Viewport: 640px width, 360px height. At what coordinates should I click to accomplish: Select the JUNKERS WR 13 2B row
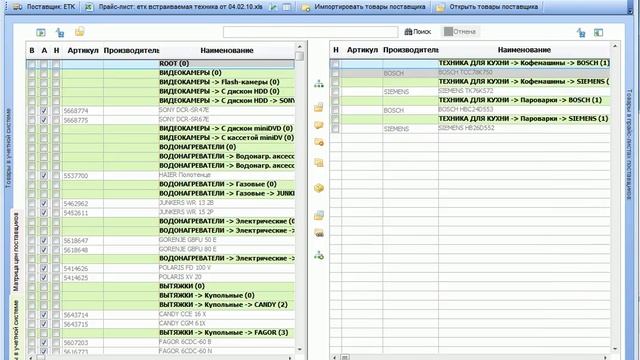pyautogui.click(x=160, y=203)
